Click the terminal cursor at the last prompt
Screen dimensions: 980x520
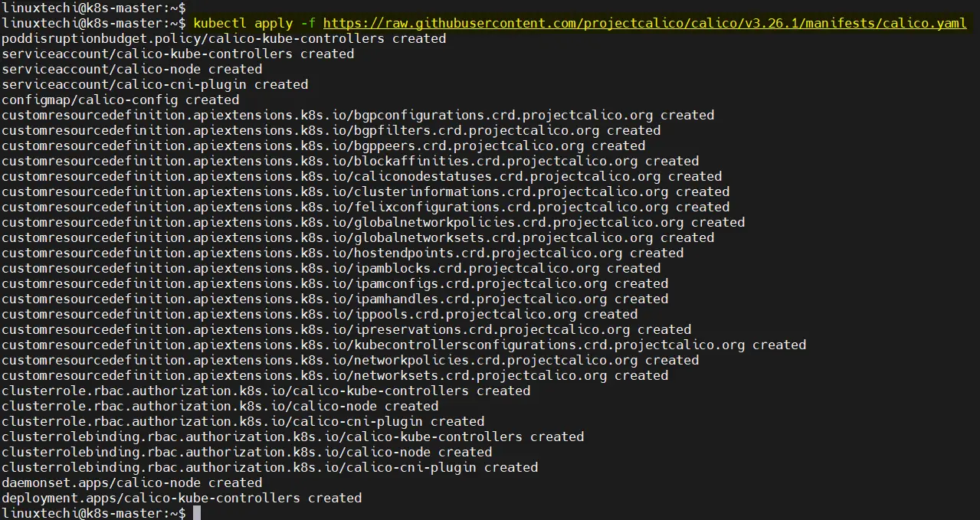pos(197,513)
